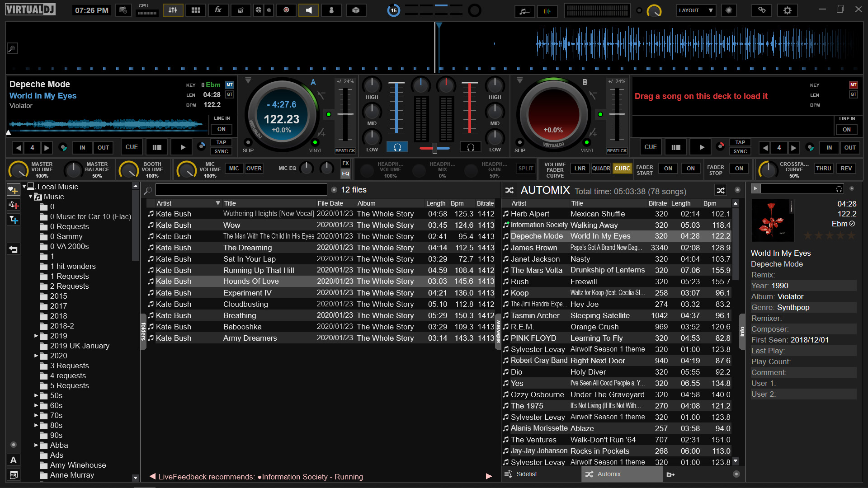This screenshot has width=868, height=488.
Task: Click the record button in top toolbar
Action: tap(286, 10)
